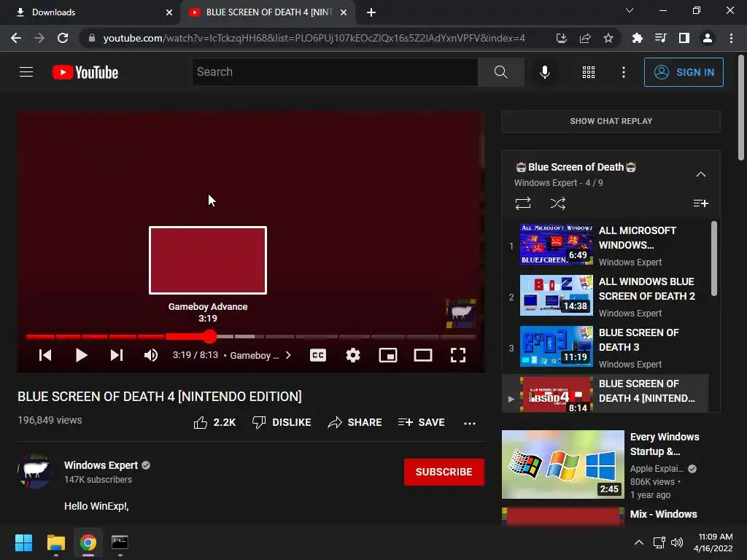This screenshot has height=560, width=747.
Task: Go to the YouTube home logo
Action: pos(85,72)
